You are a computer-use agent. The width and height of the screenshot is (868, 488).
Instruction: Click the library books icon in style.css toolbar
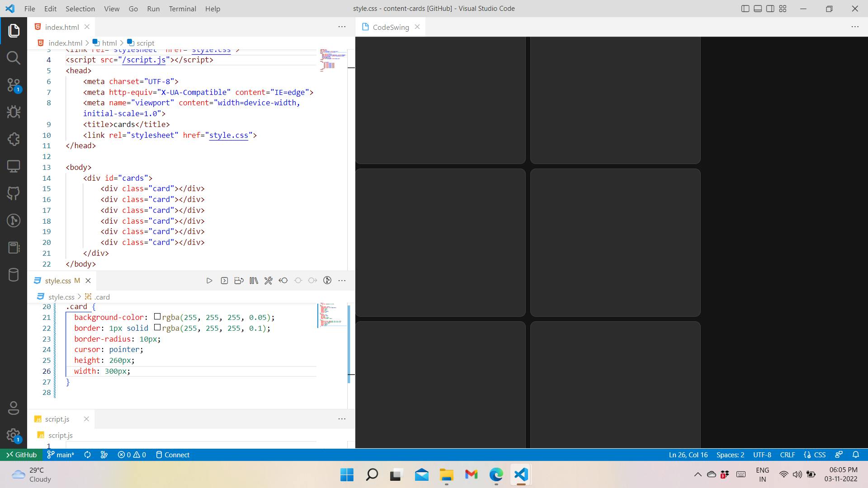[254, 281]
